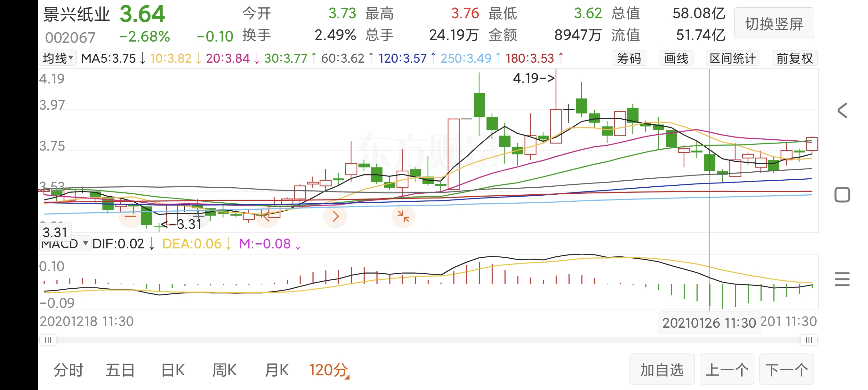The height and width of the screenshot is (390, 868).
Task: Tap the Android back arrow icon
Action: [x=842, y=111]
